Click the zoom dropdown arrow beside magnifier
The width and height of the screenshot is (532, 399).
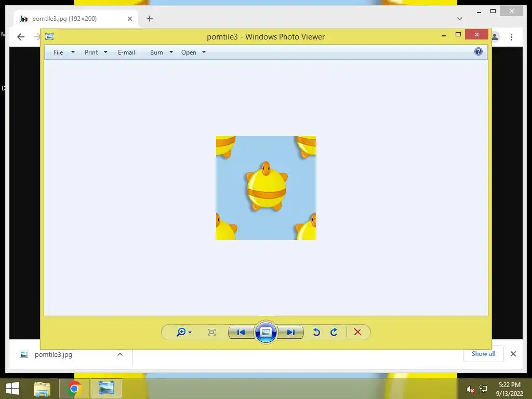190,332
